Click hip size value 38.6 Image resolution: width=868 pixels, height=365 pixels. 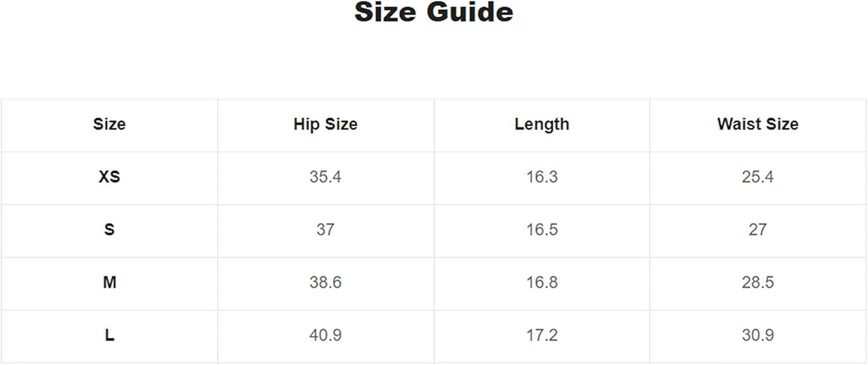coord(325,282)
